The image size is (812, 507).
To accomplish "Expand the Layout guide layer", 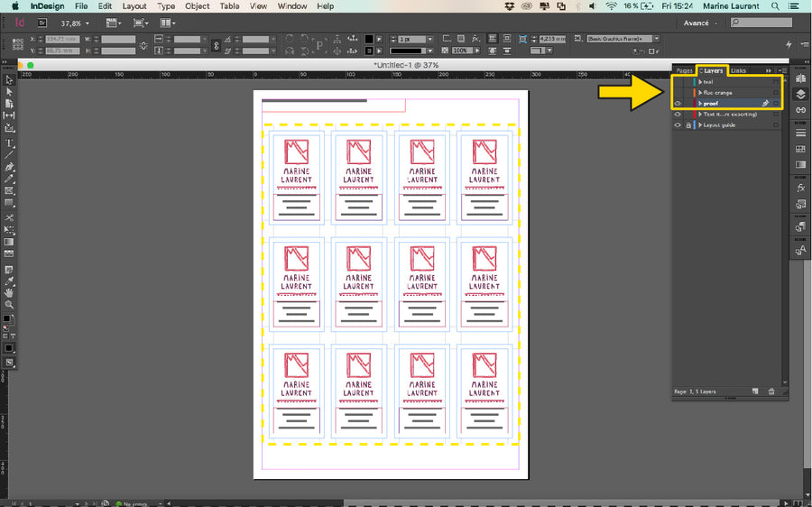I will pos(700,125).
